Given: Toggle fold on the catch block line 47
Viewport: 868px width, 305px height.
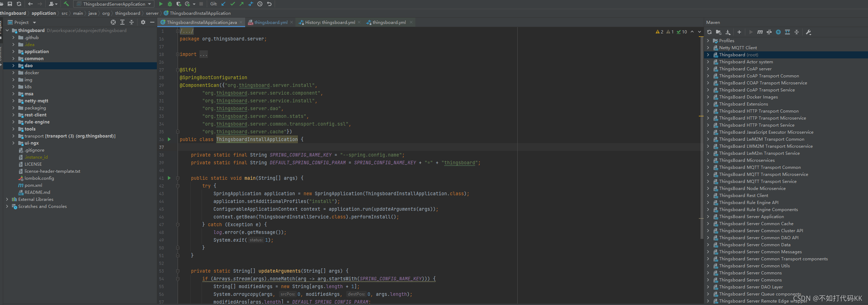Looking at the screenshot, I should tap(178, 224).
